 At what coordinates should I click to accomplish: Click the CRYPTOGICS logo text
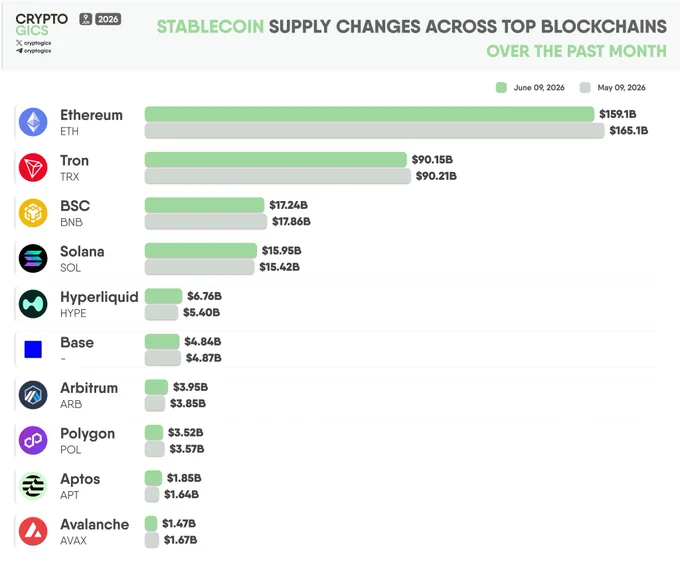coord(41,25)
